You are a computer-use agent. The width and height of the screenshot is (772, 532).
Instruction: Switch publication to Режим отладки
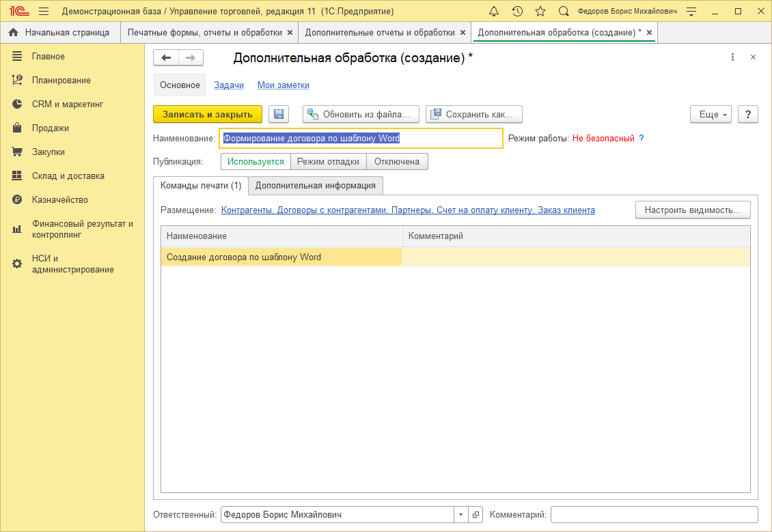tap(328, 162)
